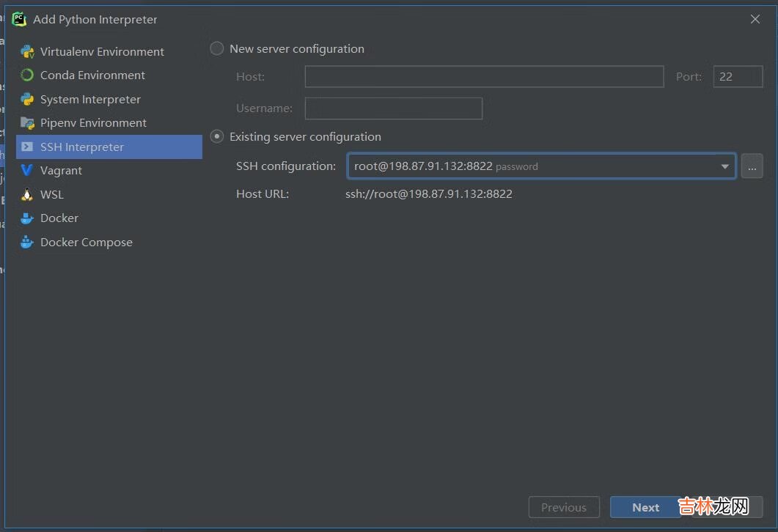Click the WSL penguin icon

27,194
